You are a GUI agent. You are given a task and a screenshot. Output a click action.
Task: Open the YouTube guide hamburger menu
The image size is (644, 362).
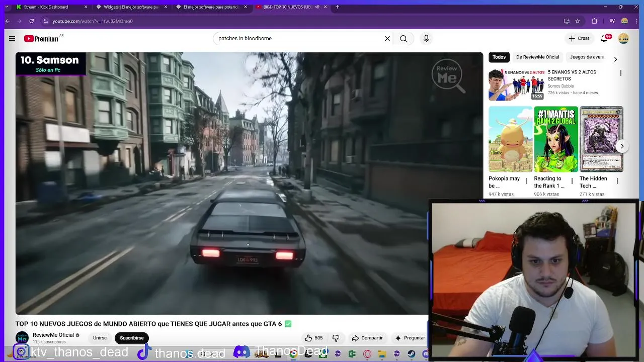point(12,39)
